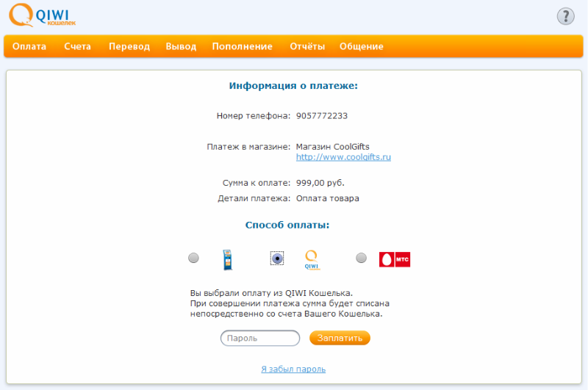Follow the www.coolgifts.ru store link
This screenshot has width=588, height=390.
343,157
